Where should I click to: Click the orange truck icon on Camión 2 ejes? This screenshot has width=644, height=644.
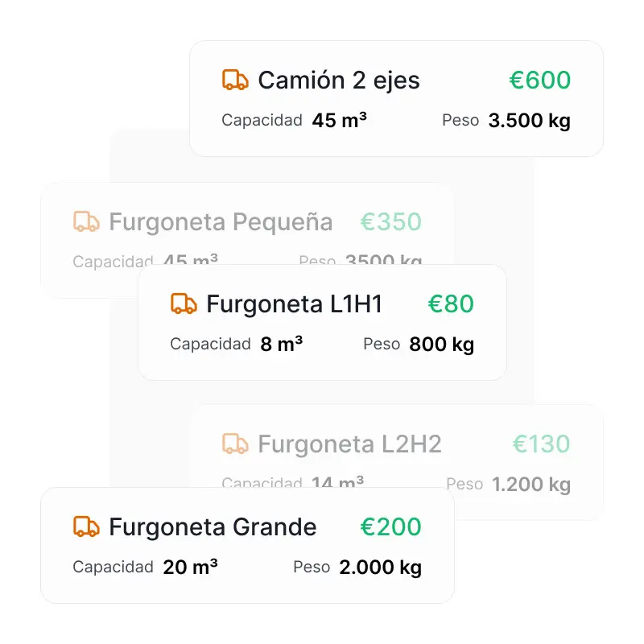[x=234, y=80]
